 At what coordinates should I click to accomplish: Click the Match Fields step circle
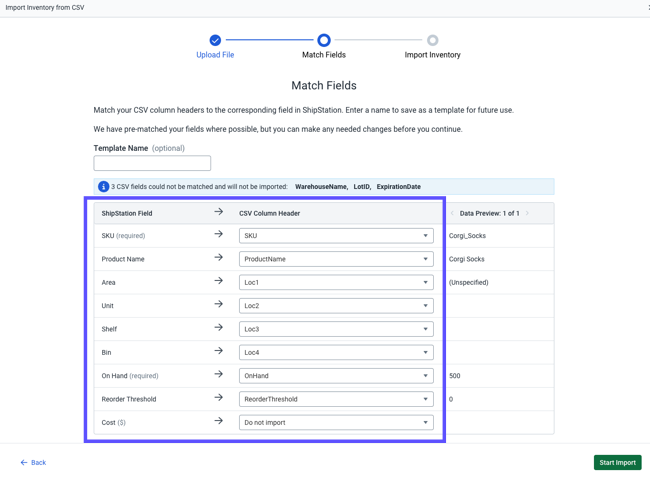324,40
